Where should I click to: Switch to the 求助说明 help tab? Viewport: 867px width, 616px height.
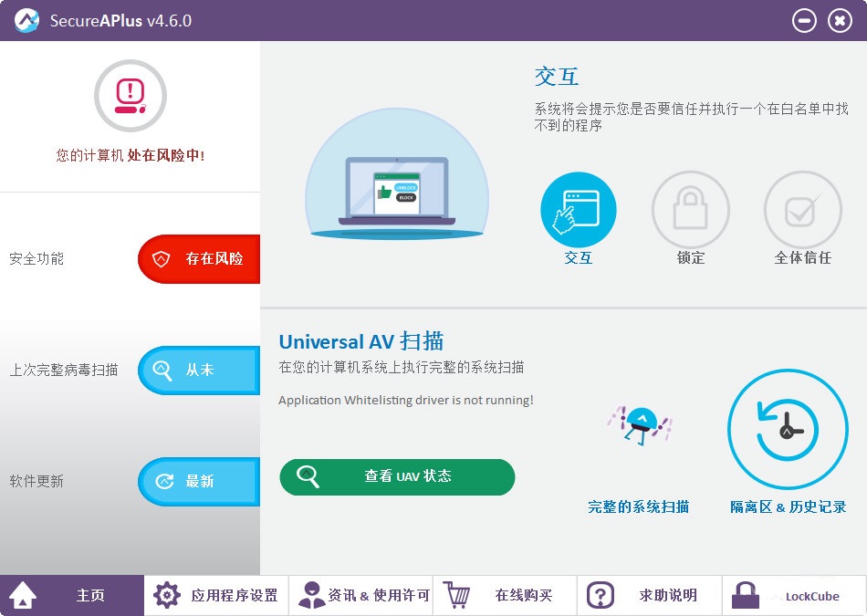click(648, 594)
